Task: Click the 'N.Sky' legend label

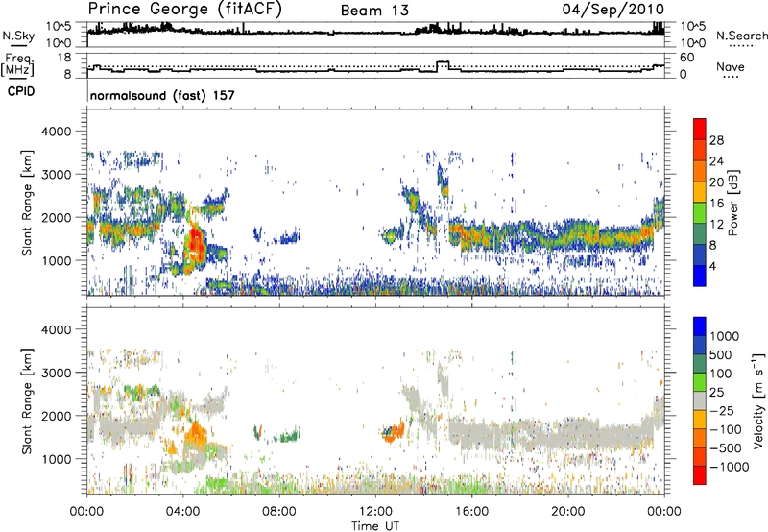Action: click(18, 36)
